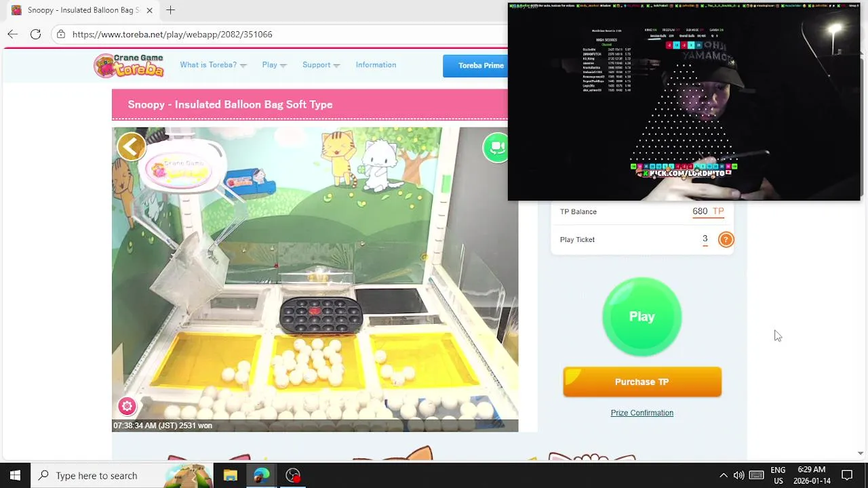Select the Snoopy Insulated Balloon Bag tab
The image size is (868, 488).
[x=83, y=10]
